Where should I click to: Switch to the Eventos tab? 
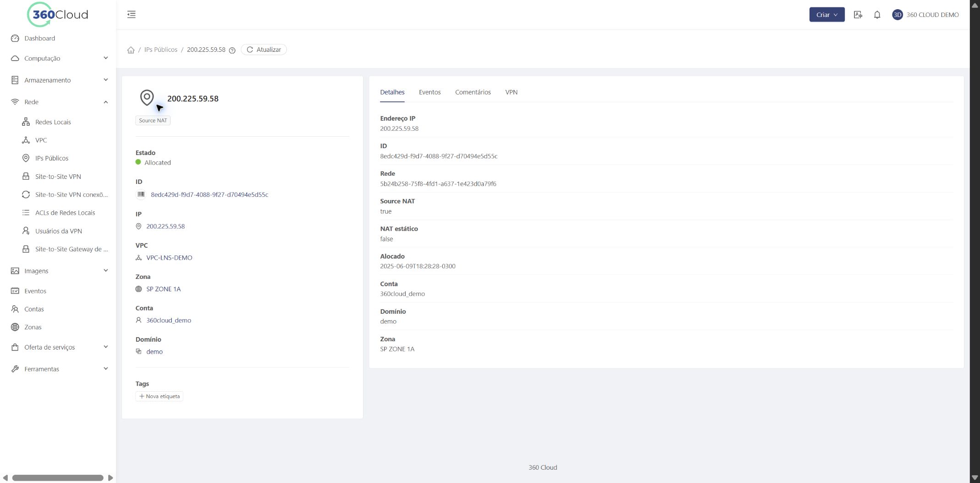(x=429, y=92)
